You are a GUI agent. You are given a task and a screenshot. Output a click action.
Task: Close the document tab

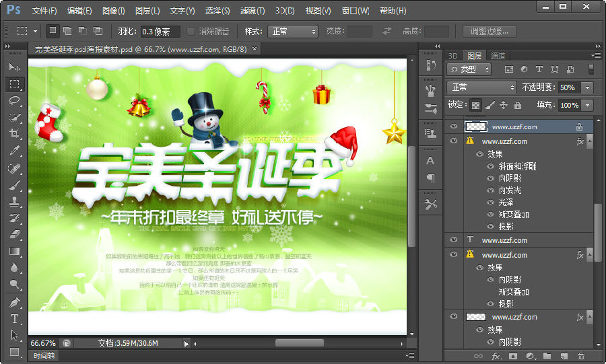click(255, 48)
